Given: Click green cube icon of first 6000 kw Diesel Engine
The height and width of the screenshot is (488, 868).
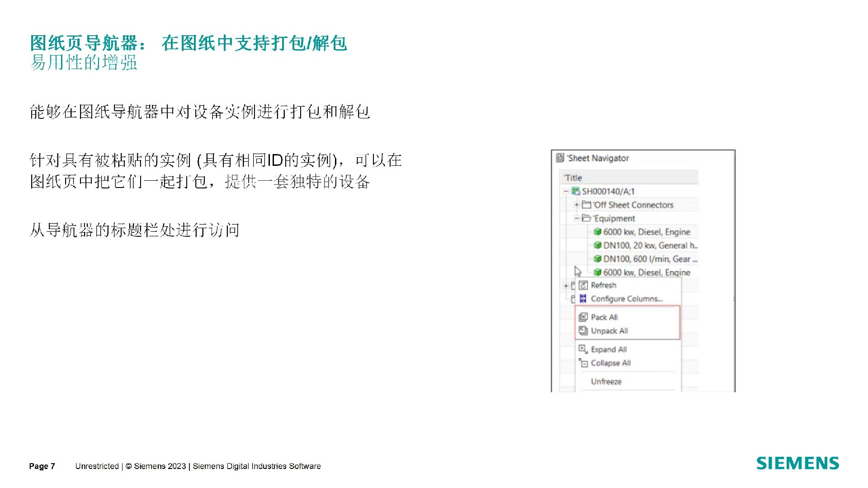Looking at the screenshot, I should [x=598, y=232].
